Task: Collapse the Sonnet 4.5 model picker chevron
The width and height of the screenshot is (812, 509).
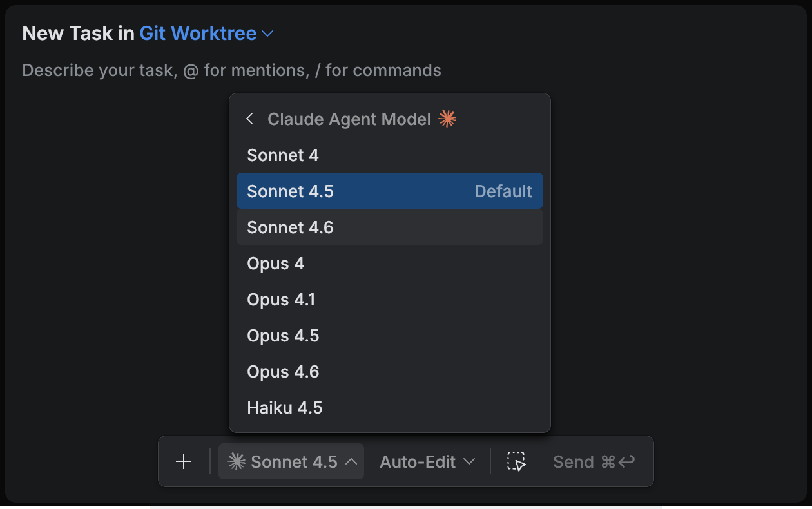Action: 353,461
